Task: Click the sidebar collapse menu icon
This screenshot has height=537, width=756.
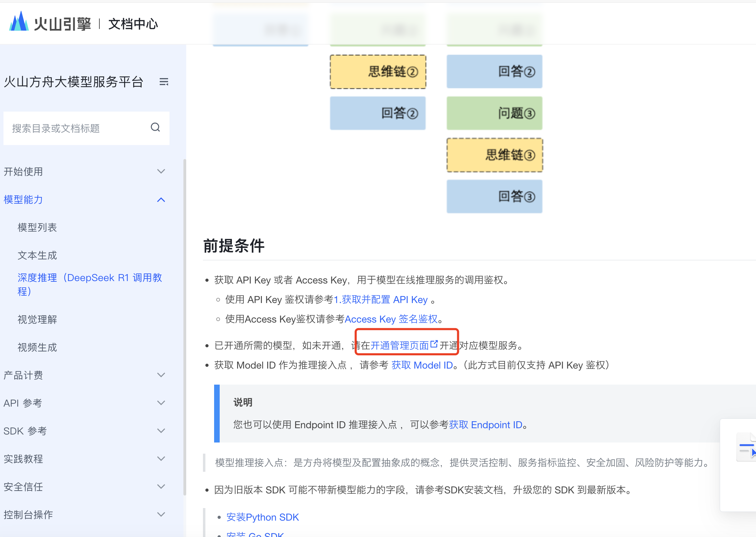Action: pyautogui.click(x=164, y=82)
